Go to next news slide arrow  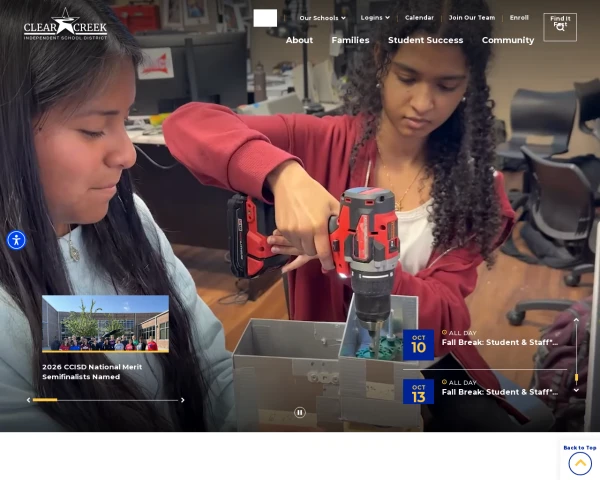[x=183, y=400]
